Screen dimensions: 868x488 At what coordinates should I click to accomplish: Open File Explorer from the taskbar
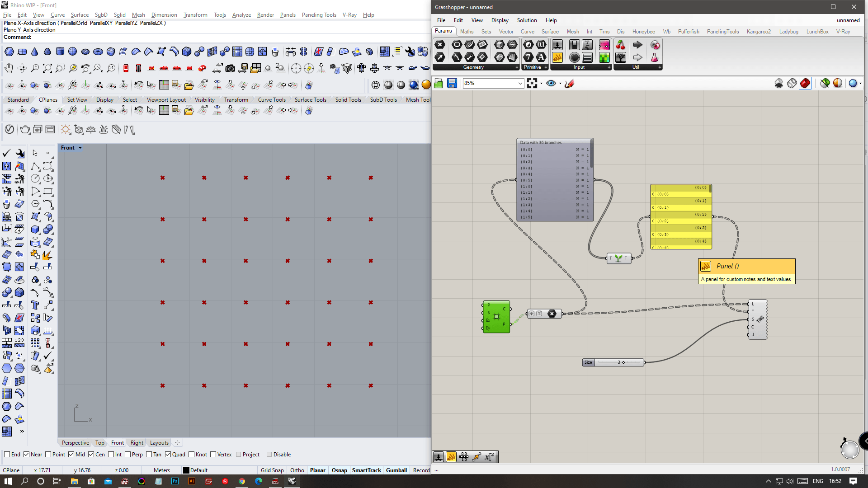point(75,481)
